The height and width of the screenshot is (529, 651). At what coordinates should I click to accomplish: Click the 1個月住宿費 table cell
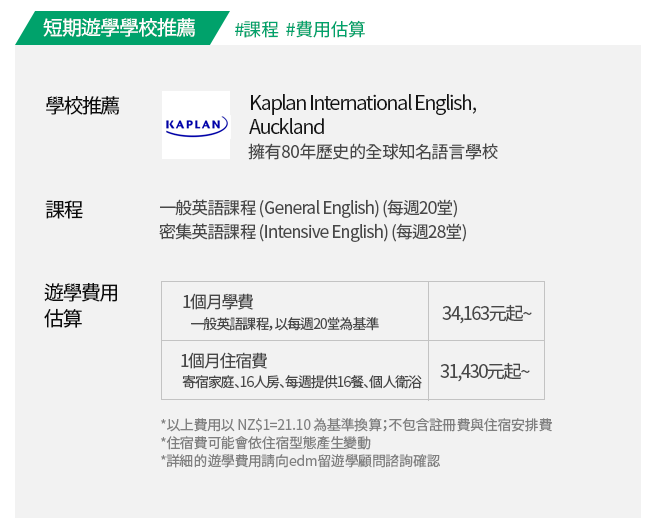coord(295,370)
